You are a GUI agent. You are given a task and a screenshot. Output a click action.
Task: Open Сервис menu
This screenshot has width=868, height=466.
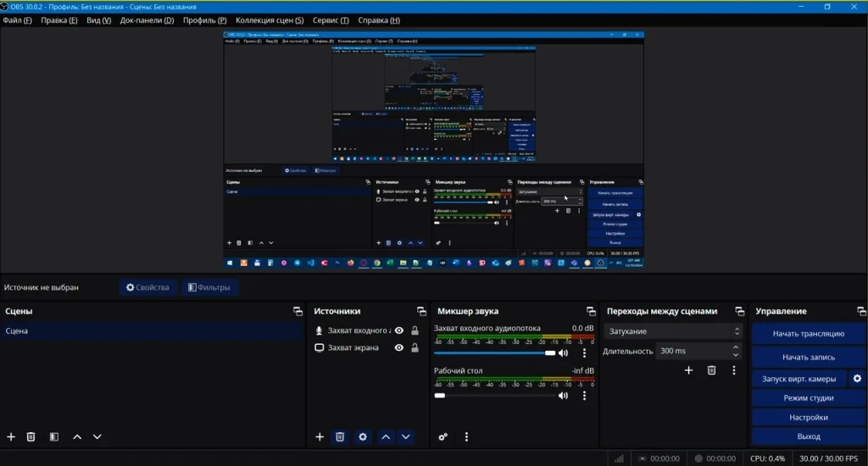point(331,20)
